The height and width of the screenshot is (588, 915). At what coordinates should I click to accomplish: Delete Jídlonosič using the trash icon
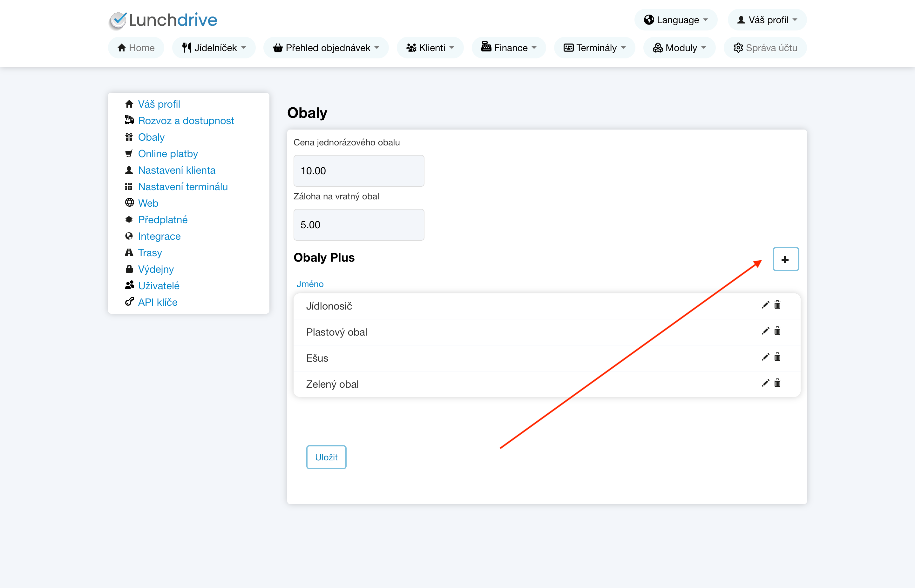pos(777,305)
